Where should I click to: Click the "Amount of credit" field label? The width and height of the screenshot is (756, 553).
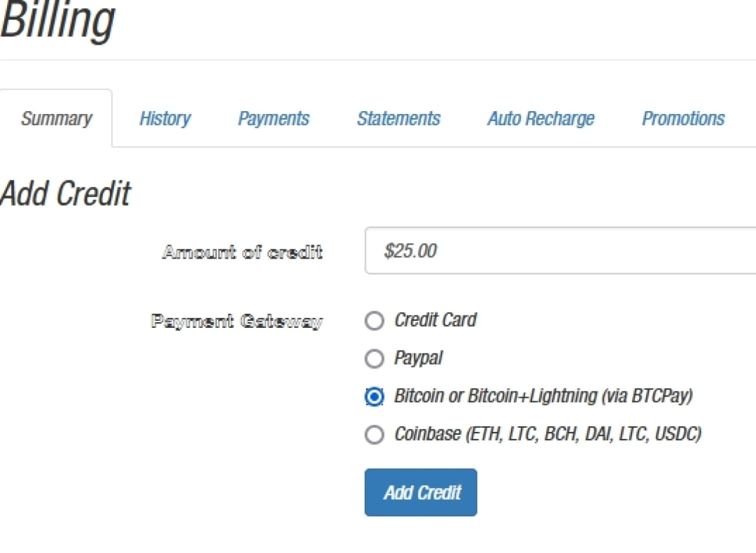click(242, 252)
